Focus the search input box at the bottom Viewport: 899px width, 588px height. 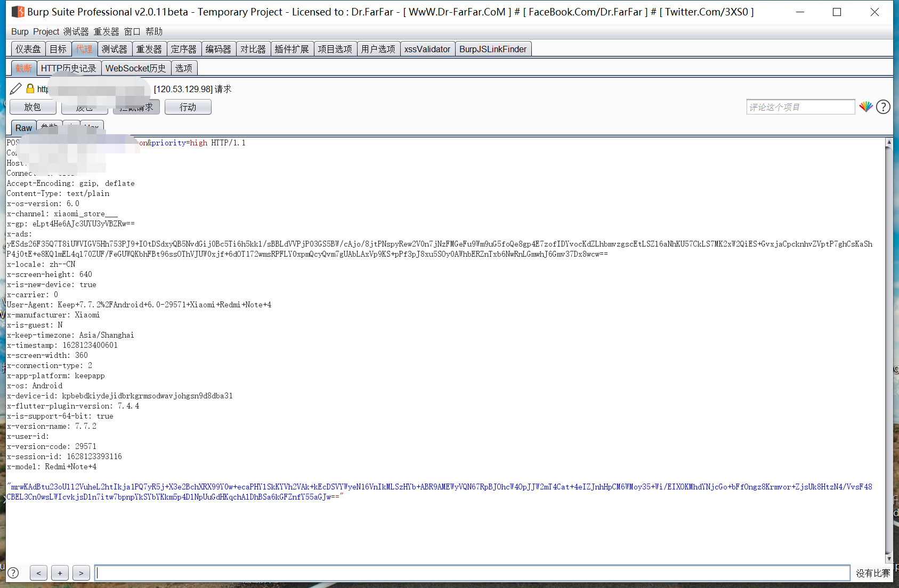point(472,573)
